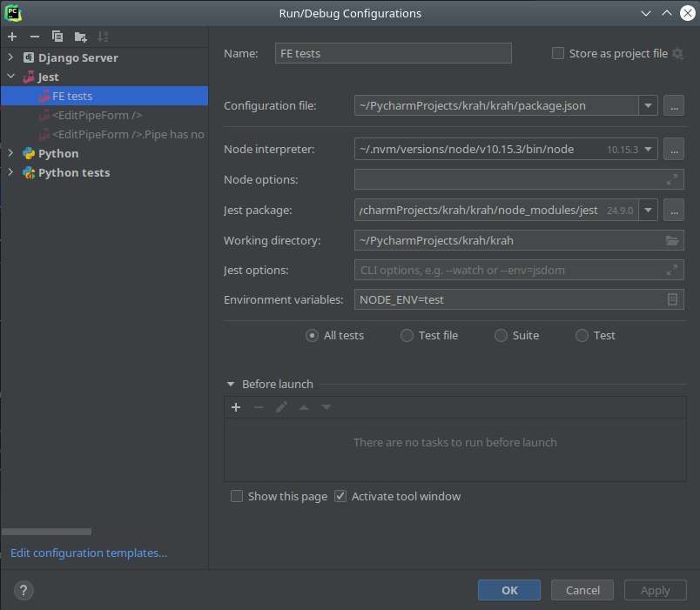Image resolution: width=700 pixels, height=610 pixels.
Task: Open working directory folder chooser
Action: point(672,240)
